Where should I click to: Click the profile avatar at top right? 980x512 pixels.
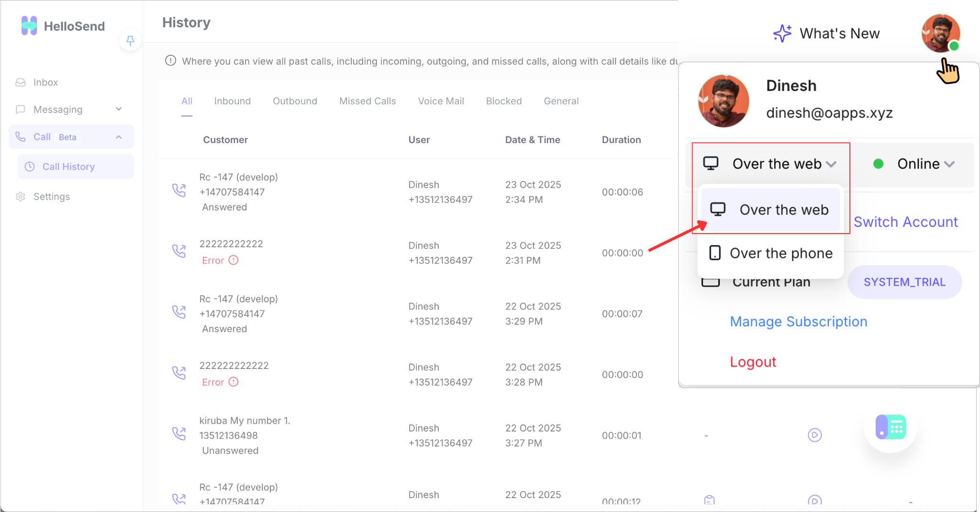click(941, 33)
